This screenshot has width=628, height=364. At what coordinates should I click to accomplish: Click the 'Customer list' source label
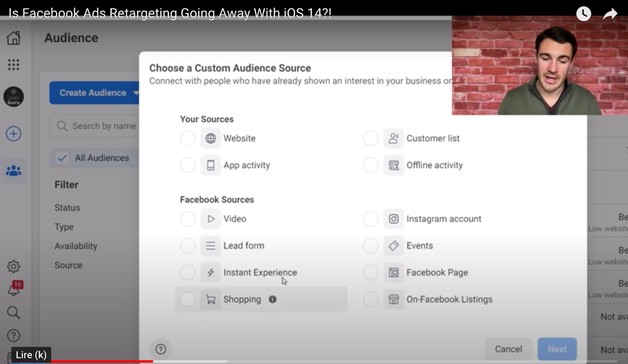tap(433, 138)
